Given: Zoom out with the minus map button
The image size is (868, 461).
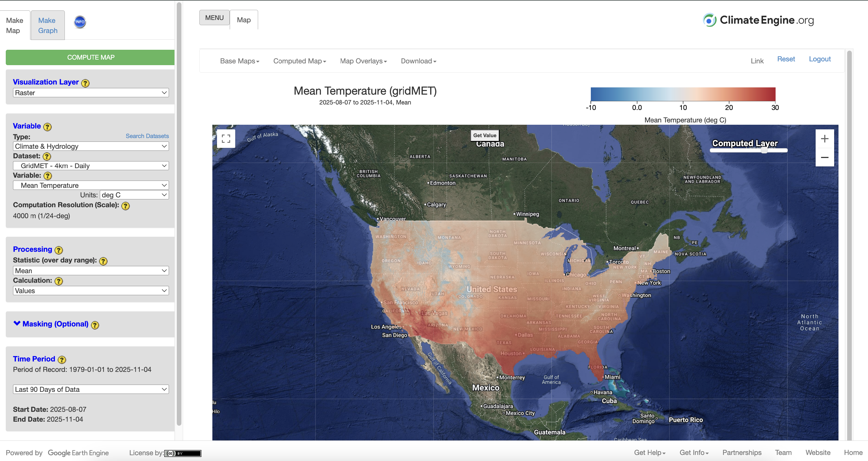Looking at the screenshot, I should pos(824,157).
